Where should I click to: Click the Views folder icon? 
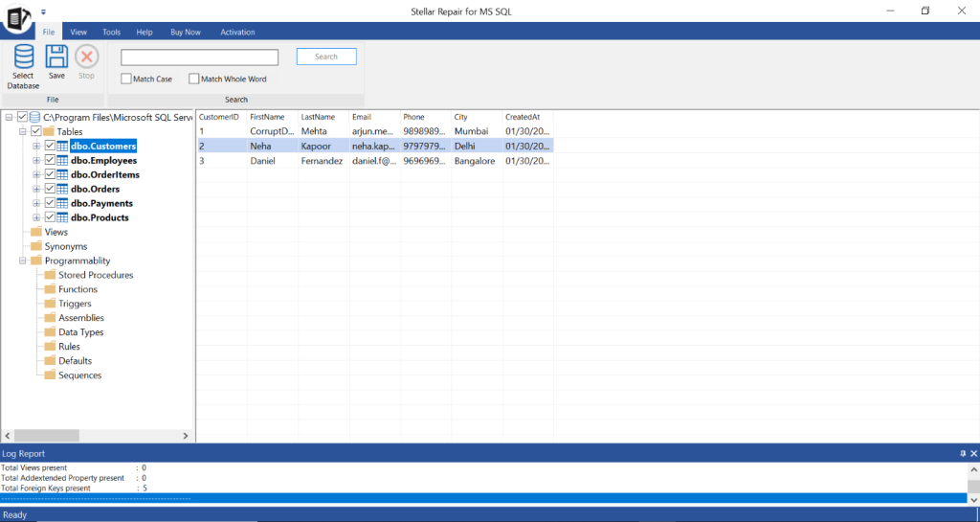[36, 231]
